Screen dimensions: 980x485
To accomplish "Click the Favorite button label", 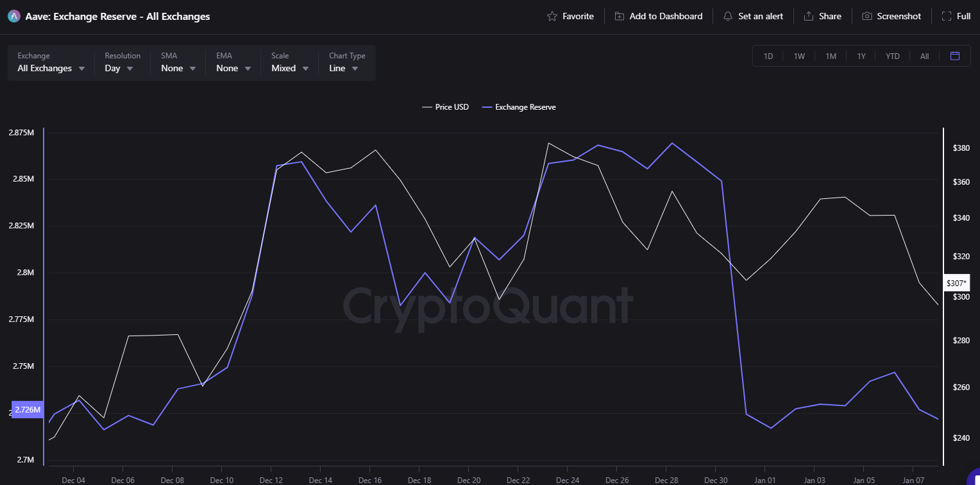I will [578, 16].
